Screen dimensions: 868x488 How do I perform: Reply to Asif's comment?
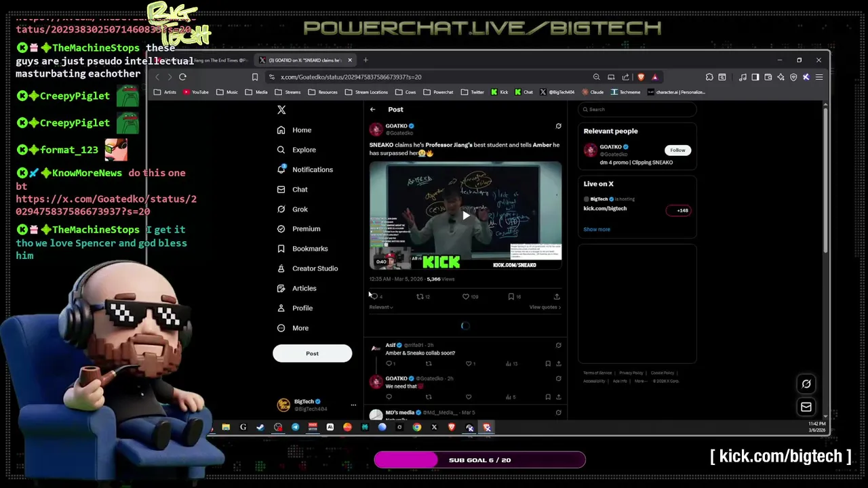coord(389,363)
